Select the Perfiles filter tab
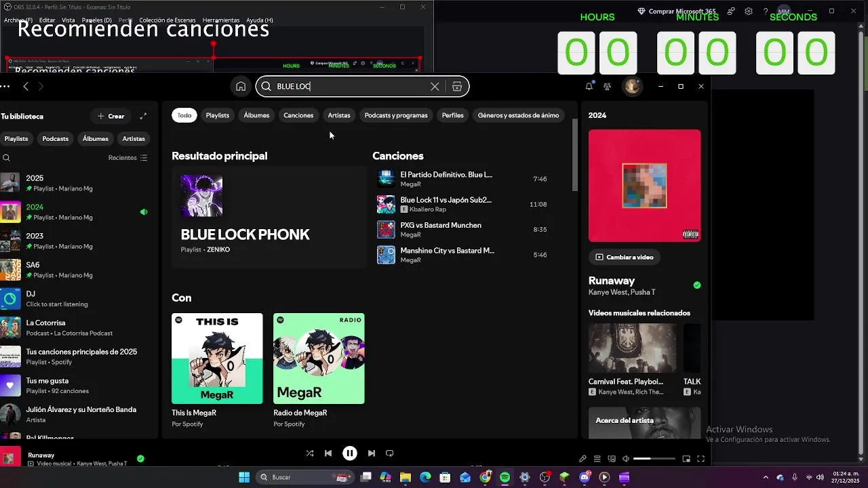Image resolution: width=868 pixels, height=488 pixels. tap(453, 115)
